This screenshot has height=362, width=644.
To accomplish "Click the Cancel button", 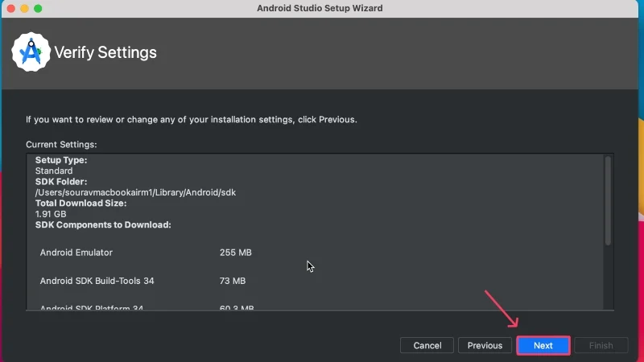I will tap(427, 345).
